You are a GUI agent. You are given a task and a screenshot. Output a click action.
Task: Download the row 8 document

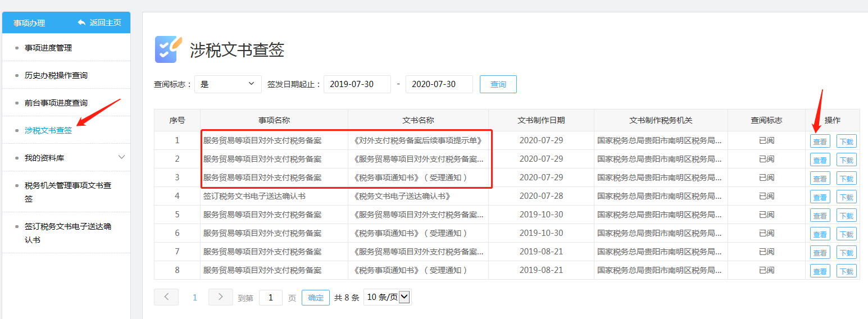(x=846, y=271)
